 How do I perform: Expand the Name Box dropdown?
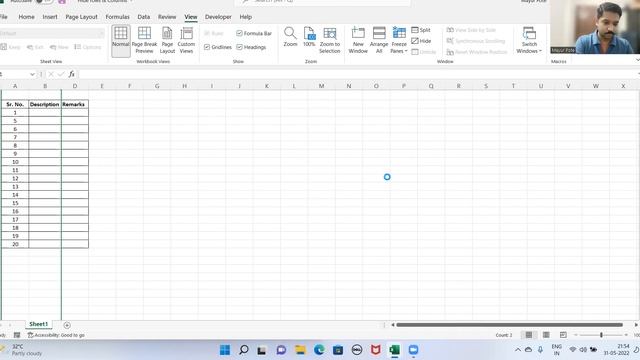32,74
